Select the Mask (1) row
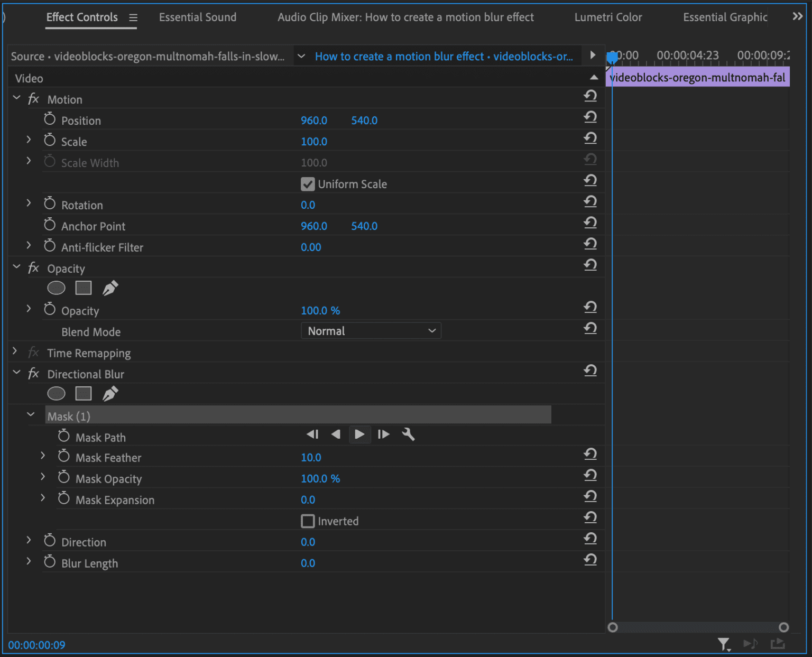This screenshot has height=657, width=812. [x=298, y=415]
